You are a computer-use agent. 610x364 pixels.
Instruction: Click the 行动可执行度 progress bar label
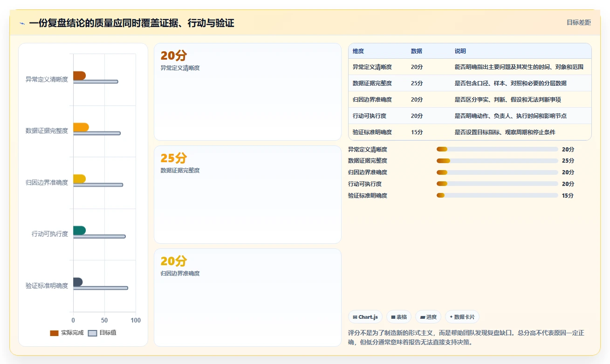[x=365, y=184]
